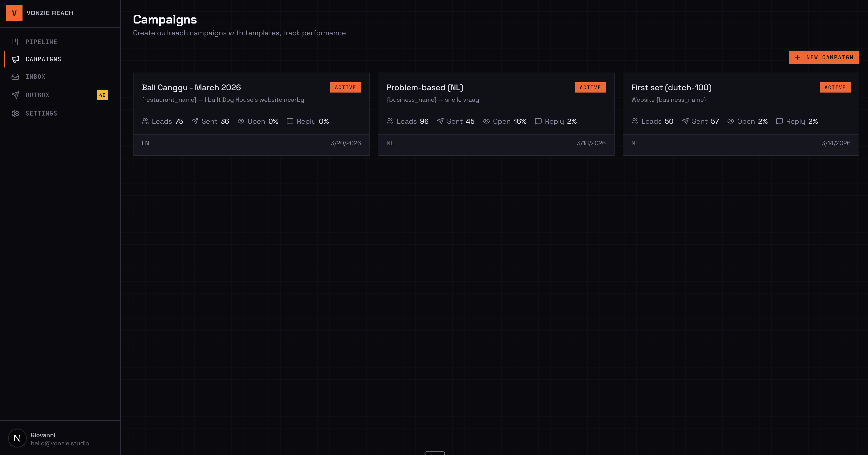Click the First set (dutch-100) campaign title

tap(671, 87)
